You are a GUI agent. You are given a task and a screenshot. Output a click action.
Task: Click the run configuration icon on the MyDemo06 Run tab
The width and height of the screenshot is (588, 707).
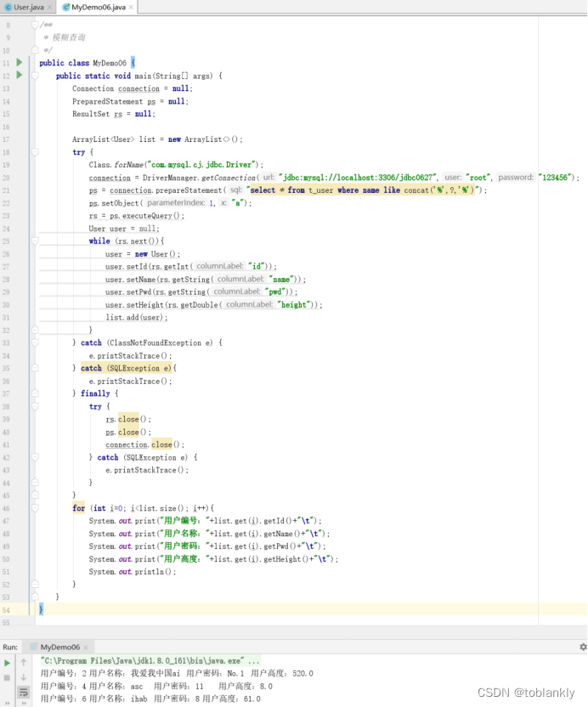[33, 647]
